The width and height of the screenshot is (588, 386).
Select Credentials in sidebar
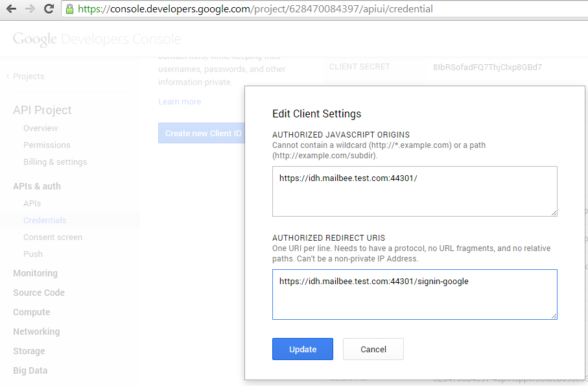[45, 220]
